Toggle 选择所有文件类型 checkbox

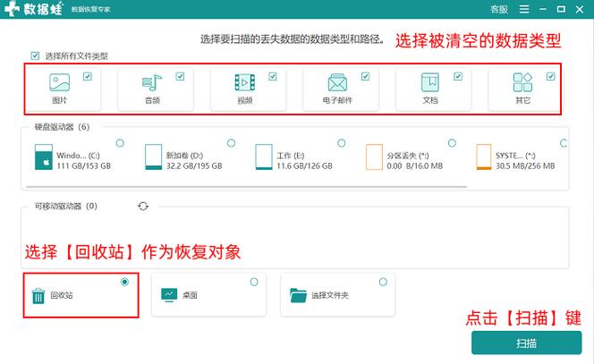coord(35,56)
